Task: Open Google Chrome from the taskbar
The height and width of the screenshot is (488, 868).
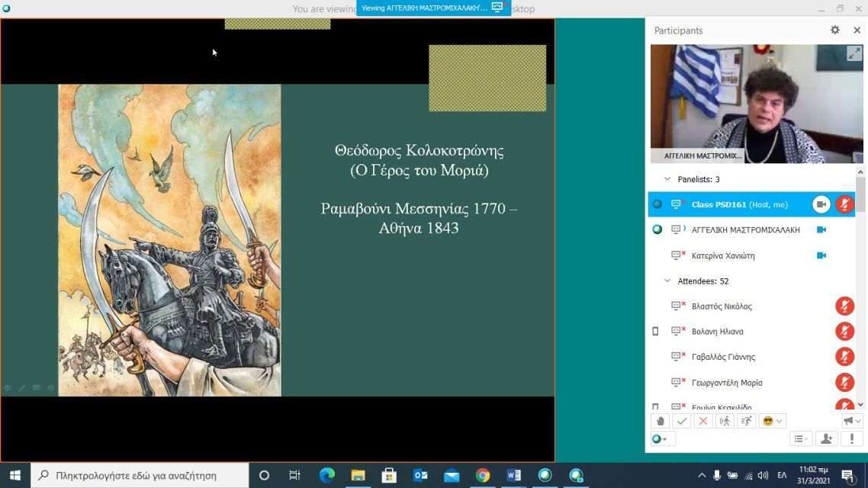Action: tap(483, 475)
